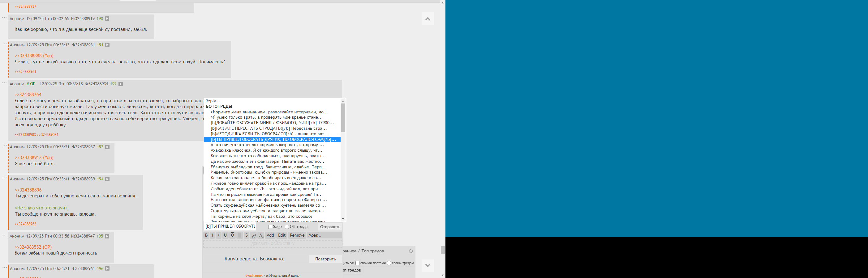Click the page scrollbar up arrow
The height and width of the screenshot is (278, 868).
443,2
